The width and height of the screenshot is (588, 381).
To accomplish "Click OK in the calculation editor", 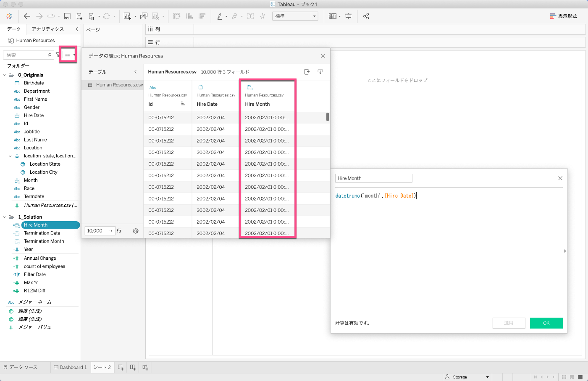I will 546,323.
